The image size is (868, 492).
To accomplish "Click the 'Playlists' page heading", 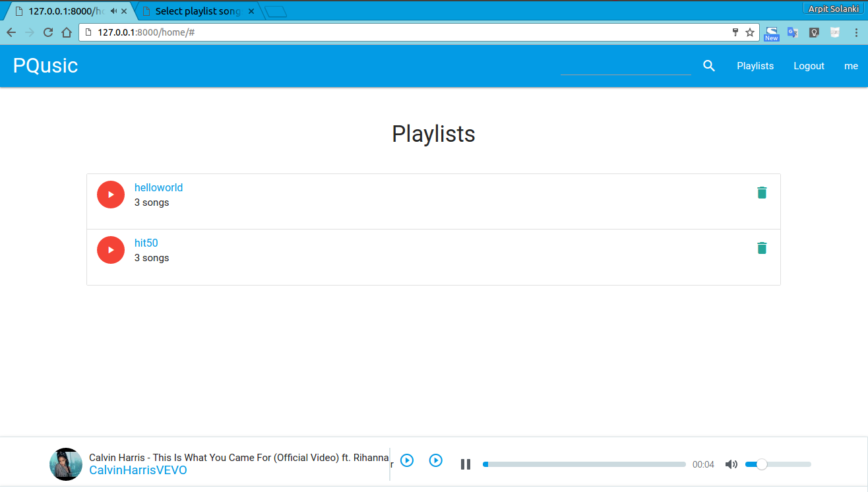I will tap(433, 134).
